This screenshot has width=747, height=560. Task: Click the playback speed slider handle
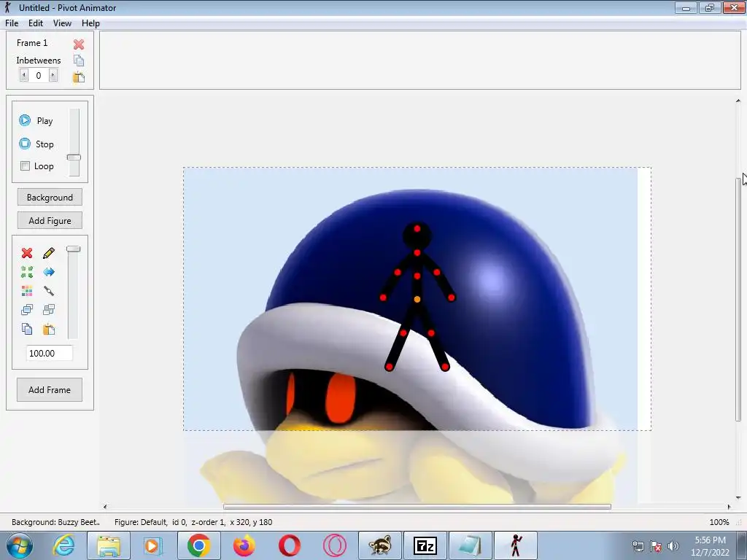[74, 157]
